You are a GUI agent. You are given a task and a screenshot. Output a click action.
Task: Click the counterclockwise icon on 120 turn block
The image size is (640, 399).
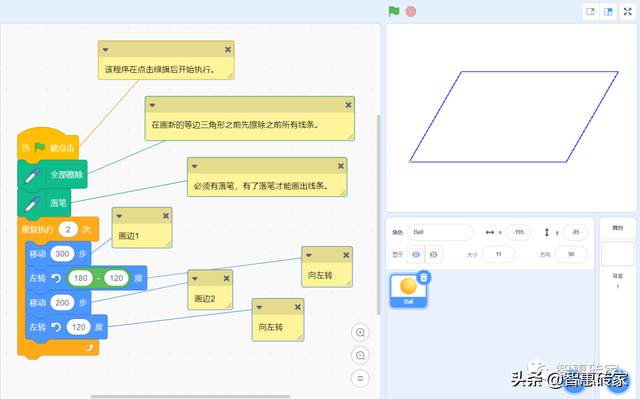tap(56, 327)
